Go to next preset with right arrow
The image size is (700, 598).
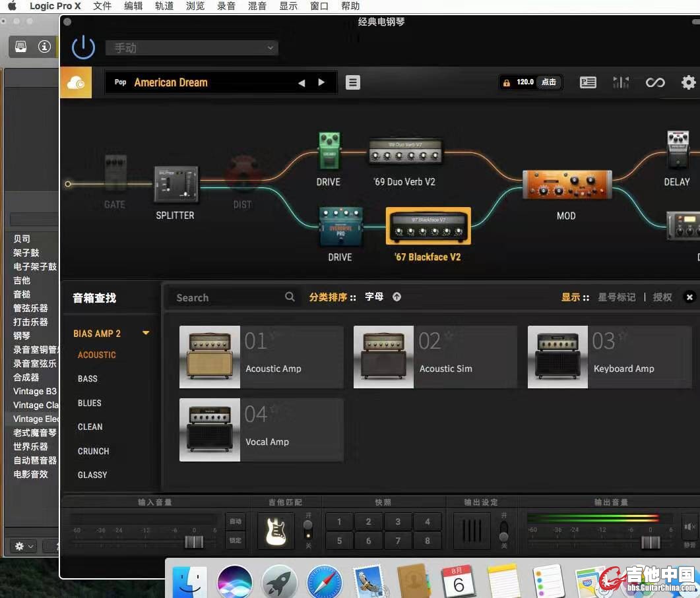click(x=321, y=82)
